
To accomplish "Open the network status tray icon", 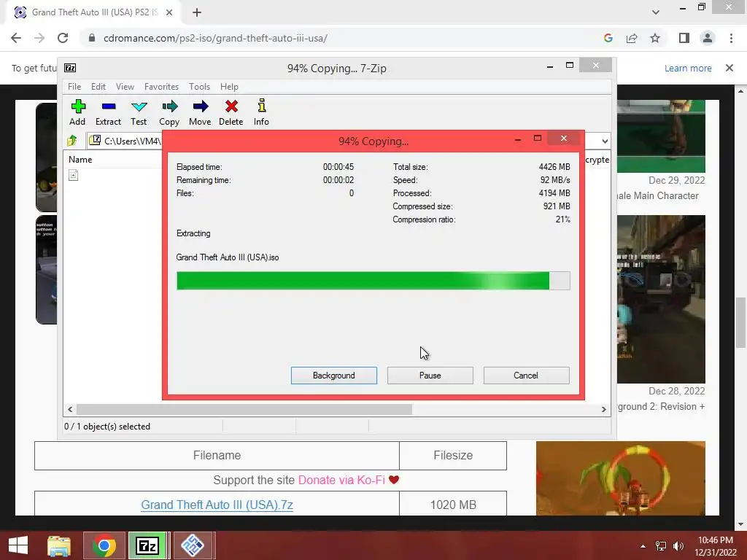I will click(661, 545).
